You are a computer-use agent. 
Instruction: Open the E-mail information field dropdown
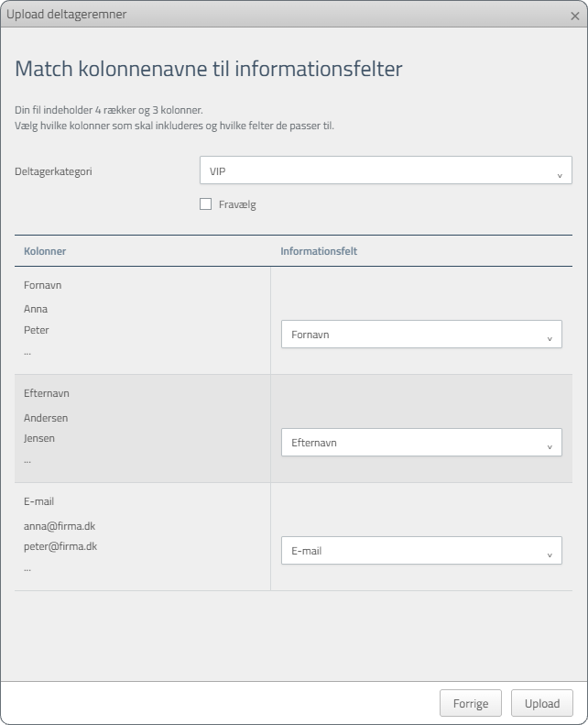click(421, 550)
